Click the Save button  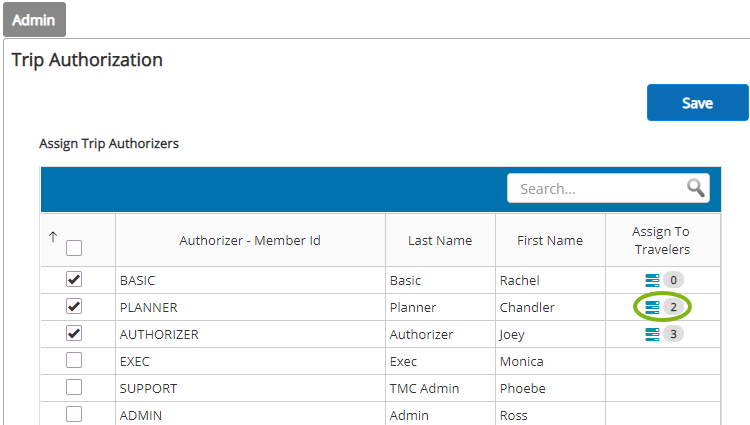(697, 103)
